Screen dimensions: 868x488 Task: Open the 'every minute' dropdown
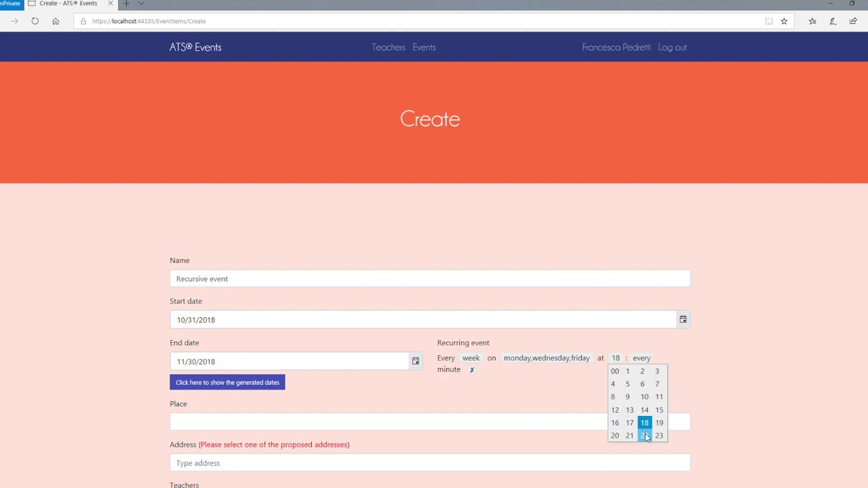(641, 358)
